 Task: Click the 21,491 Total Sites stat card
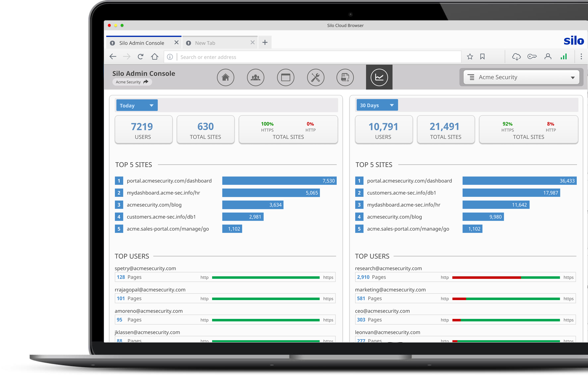click(x=446, y=130)
